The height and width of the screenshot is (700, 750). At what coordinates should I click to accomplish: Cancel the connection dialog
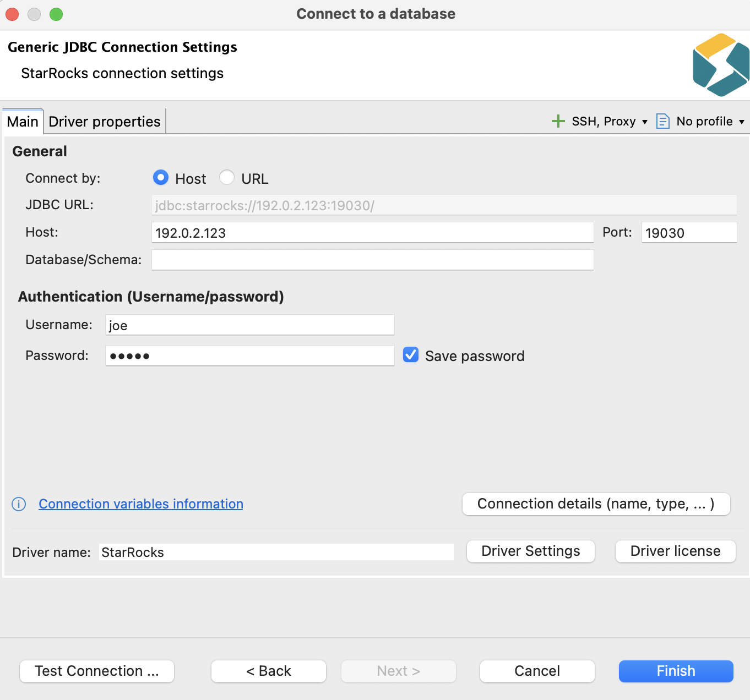[x=537, y=671]
